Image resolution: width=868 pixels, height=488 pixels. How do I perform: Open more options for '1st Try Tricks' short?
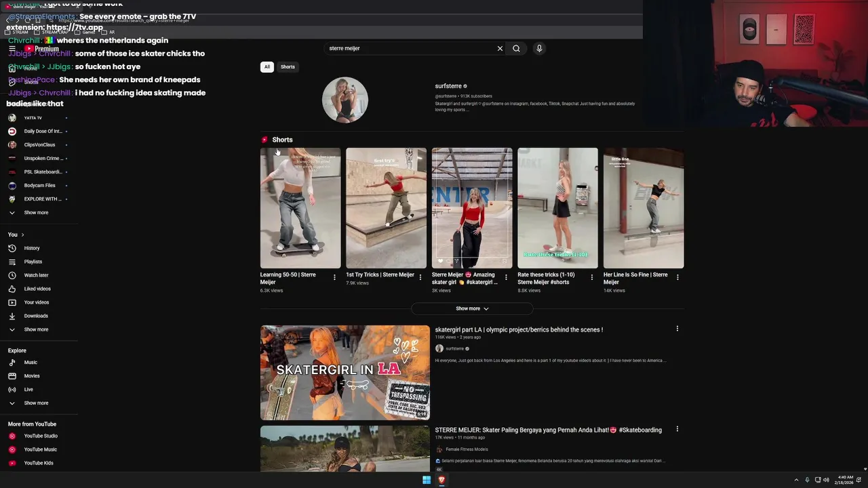click(420, 277)
